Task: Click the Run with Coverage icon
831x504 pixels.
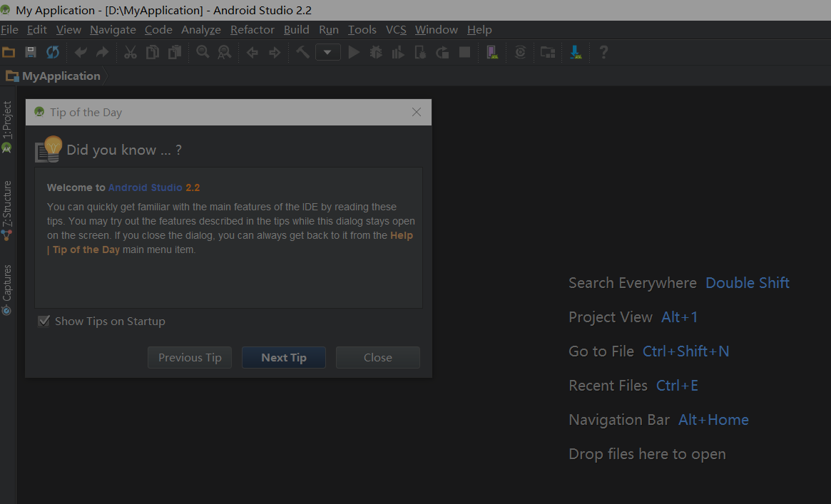Action: tap(398, 53)
